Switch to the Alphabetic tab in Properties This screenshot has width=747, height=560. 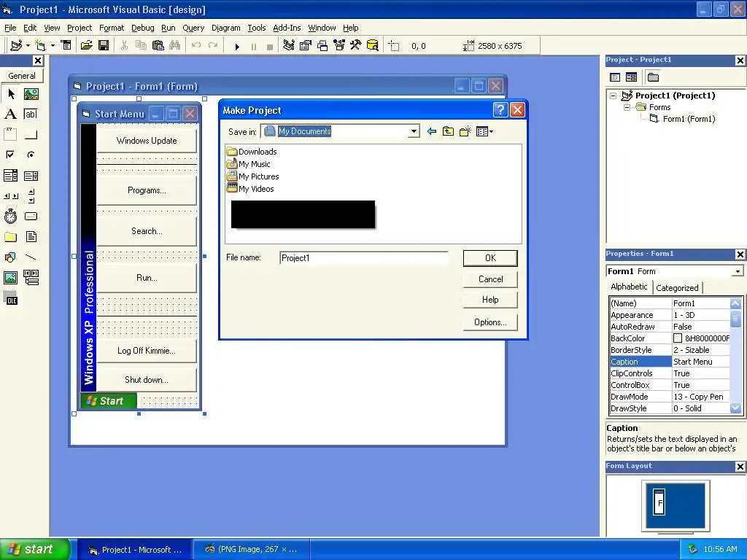629,287
